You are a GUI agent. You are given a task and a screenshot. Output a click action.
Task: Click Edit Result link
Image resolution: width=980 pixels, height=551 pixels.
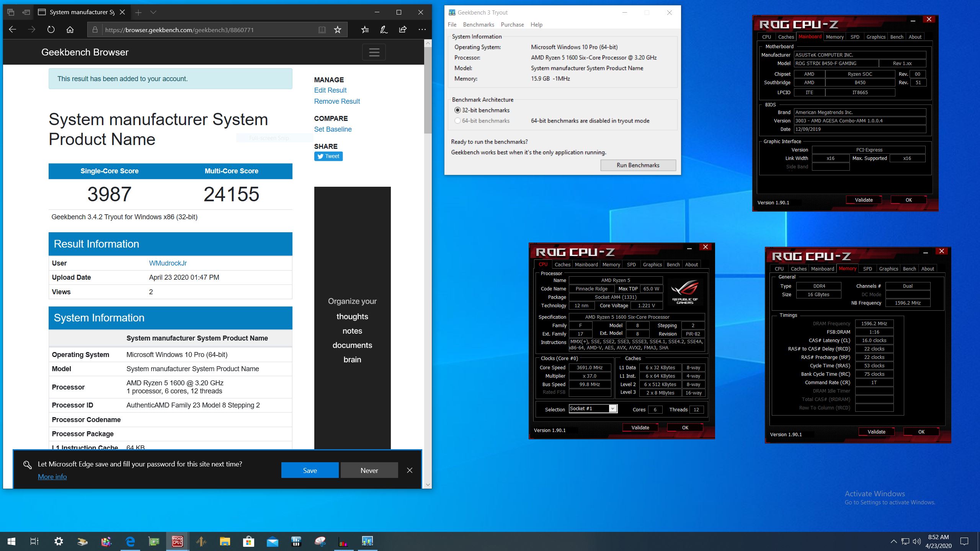click(330, 90)
